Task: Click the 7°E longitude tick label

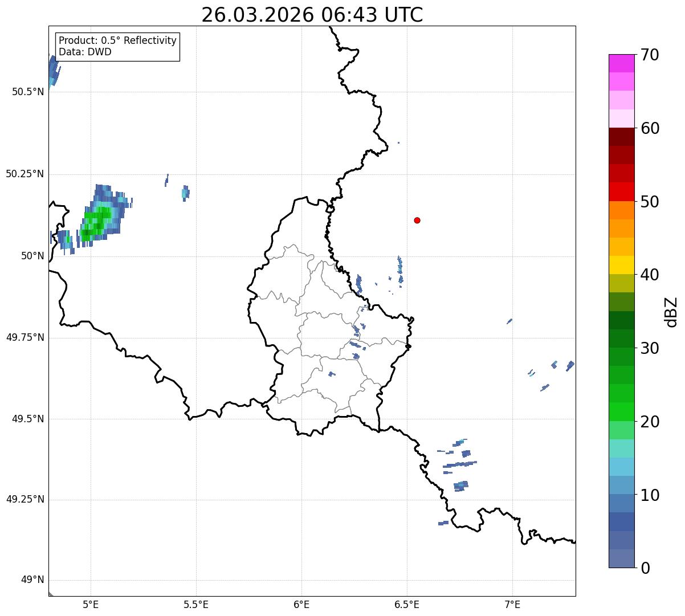Action: (x=512, y=604)
